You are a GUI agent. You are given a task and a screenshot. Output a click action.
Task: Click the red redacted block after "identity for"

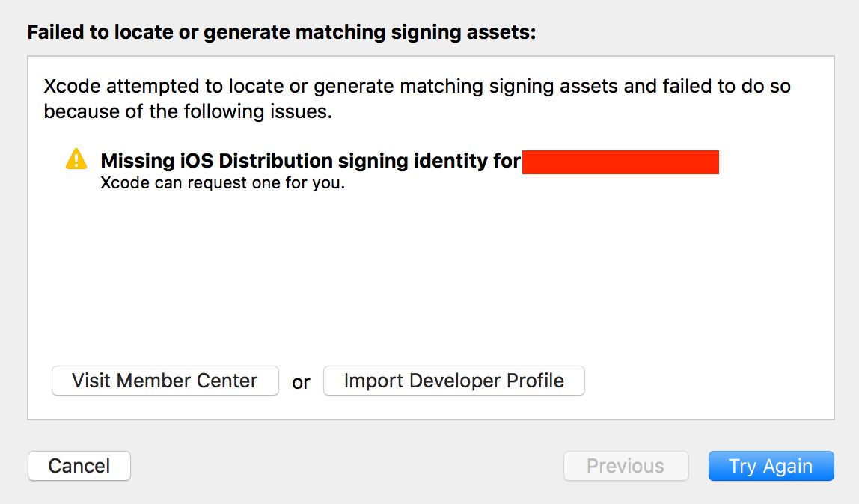[x=620, y=162]
